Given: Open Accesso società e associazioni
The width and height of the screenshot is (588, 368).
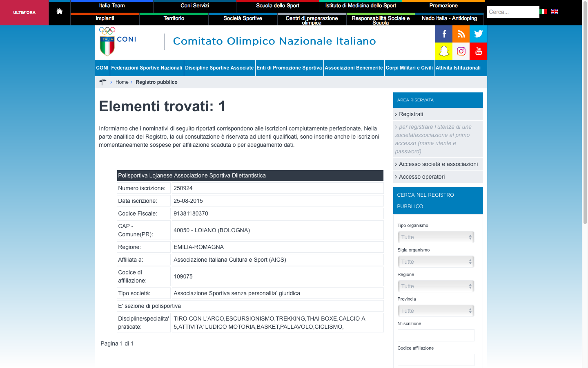Looking at the screenshot, I should [438, 164].
